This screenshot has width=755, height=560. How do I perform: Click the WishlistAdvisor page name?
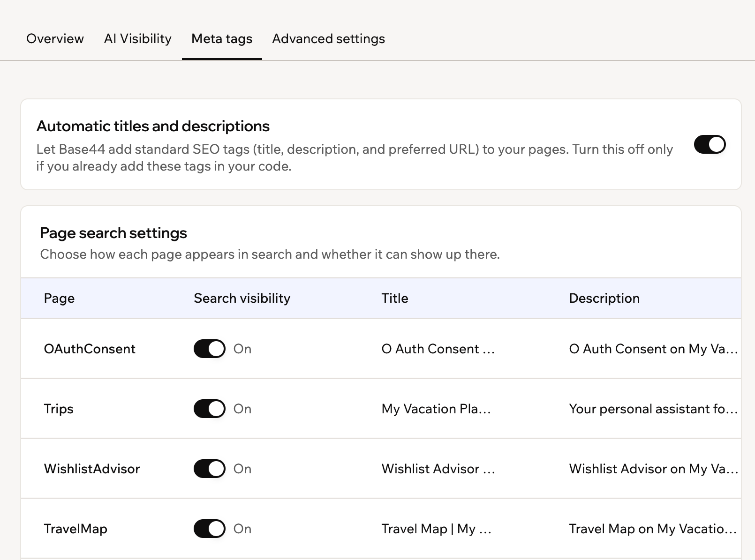[92, 469]
